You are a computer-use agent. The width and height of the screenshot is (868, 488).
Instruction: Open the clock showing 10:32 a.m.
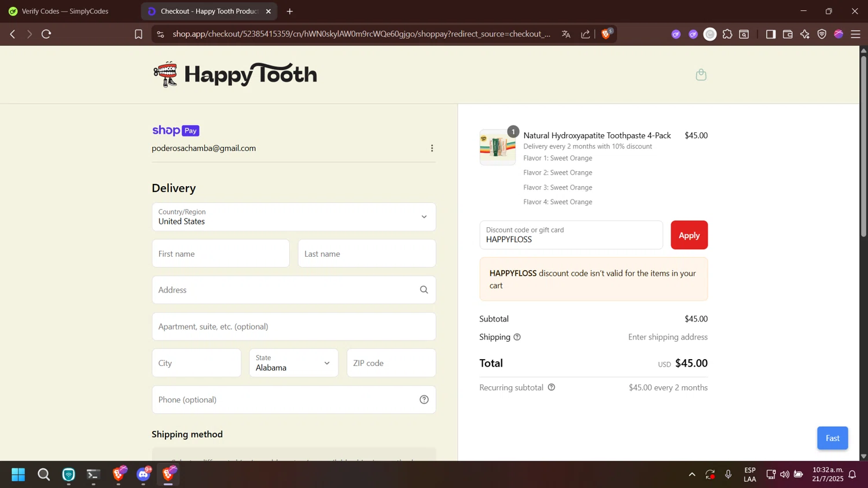[827, 475]
